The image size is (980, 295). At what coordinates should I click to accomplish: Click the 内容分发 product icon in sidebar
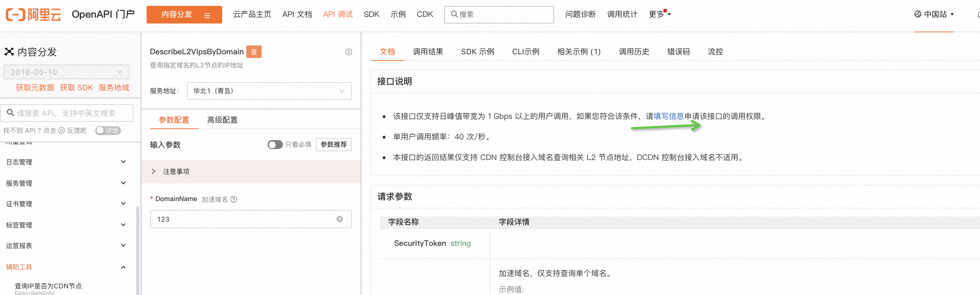(x=9, y=52)
